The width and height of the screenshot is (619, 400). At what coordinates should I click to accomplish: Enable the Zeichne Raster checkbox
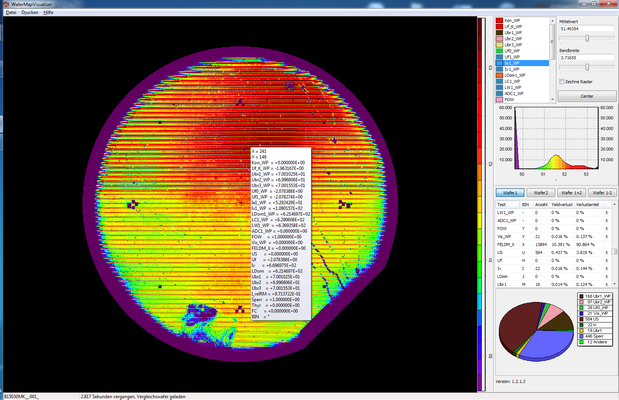[561, 81]
